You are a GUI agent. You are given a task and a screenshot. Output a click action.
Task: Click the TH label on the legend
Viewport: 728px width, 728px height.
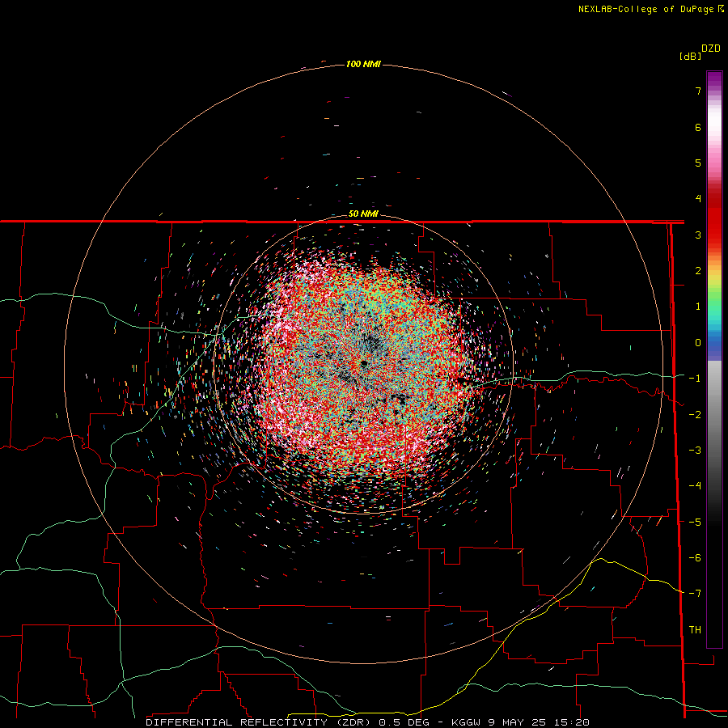[x=695, y=630]
